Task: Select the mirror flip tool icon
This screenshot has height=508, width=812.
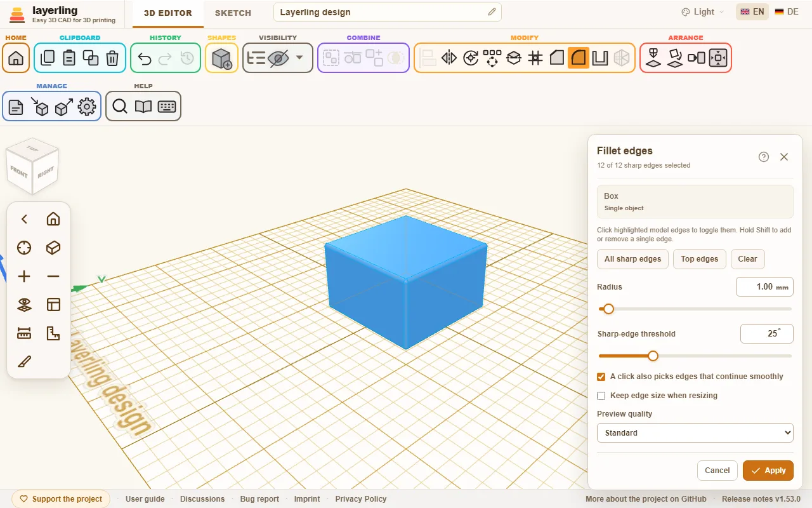Action: click(449, 58)
